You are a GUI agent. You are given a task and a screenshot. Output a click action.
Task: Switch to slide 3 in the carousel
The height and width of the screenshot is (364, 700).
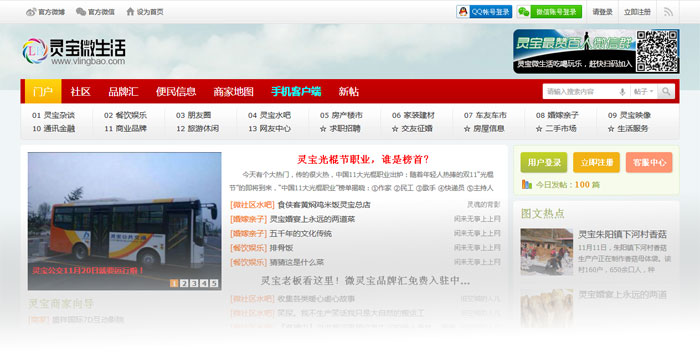(x=194, y=283)
